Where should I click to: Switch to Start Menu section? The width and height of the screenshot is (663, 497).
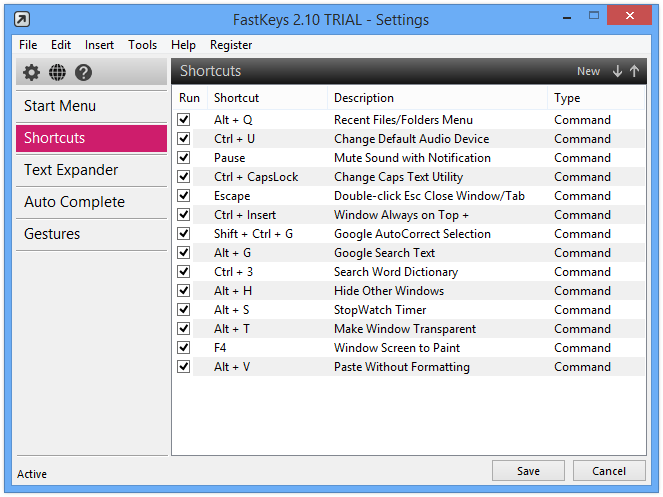[x=91, y=106]
